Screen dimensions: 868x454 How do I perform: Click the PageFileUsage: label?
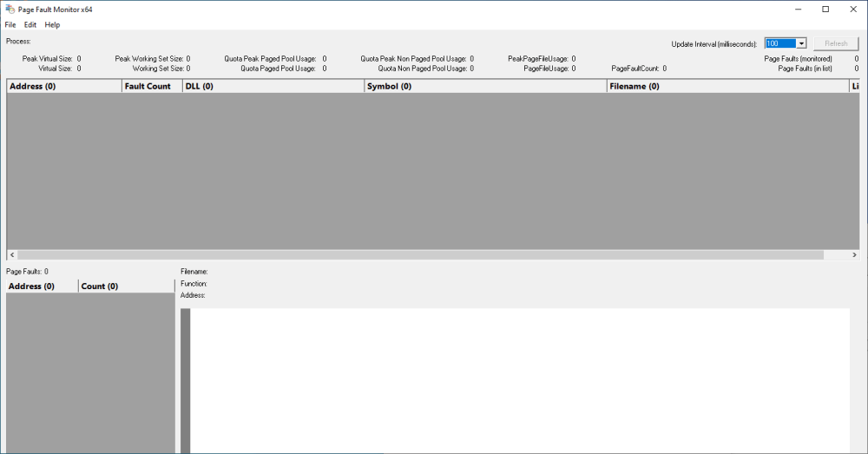coord(546,69)
